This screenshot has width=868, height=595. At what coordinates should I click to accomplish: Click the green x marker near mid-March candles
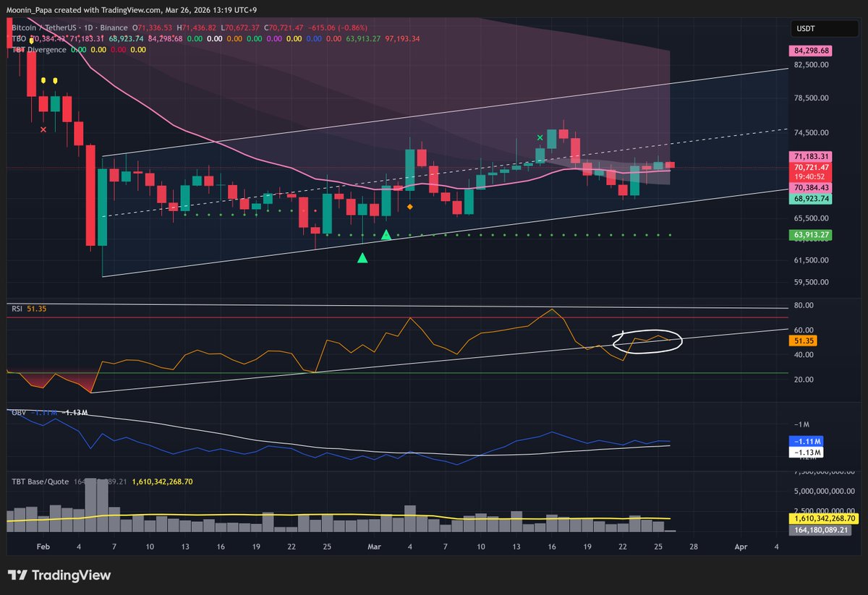click(540, 137)
